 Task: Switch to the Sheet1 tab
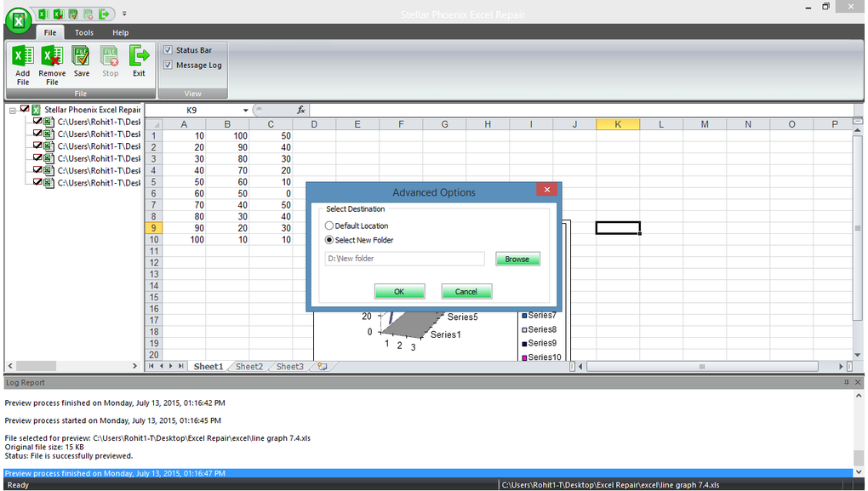[208, 367]
